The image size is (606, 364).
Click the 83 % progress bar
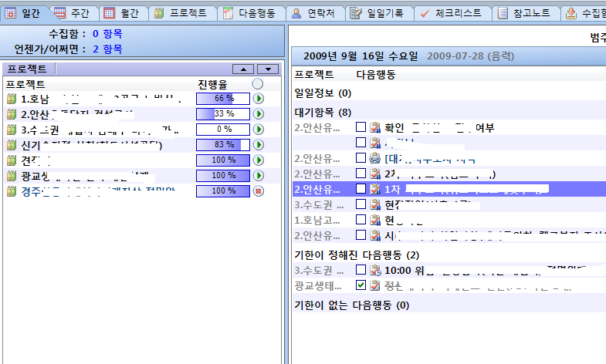coord(223,145)
